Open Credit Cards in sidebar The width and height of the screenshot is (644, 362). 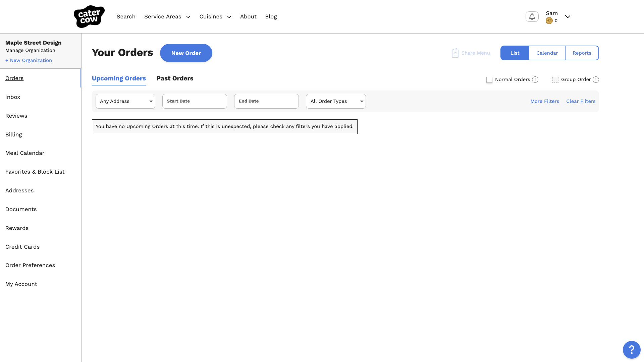22,247
